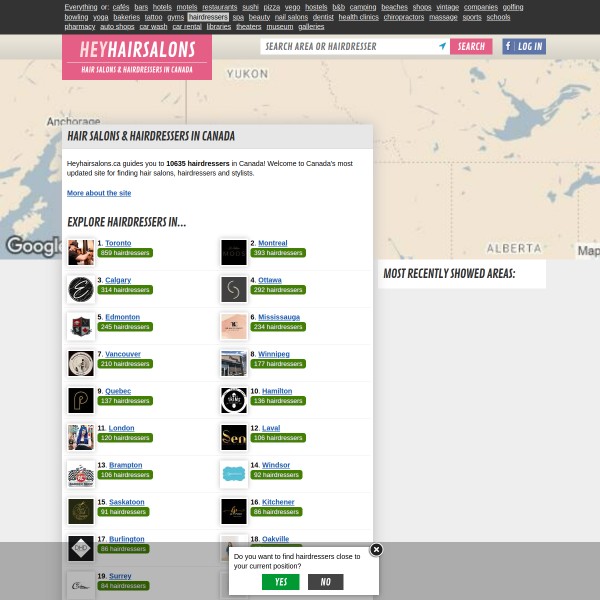Image resolution: width=600 pixels, height=600 pixels.
Task: Open Vancouver salon thumbnail
Action: pos(81,364)
